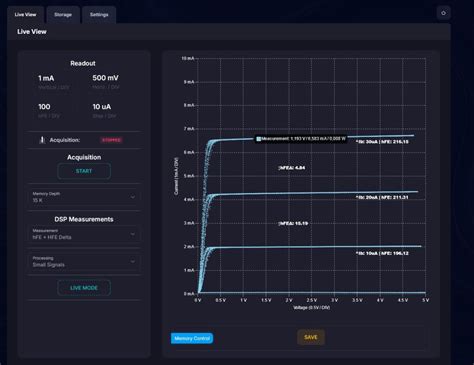Click the LIVE MODE button

coord(84,288)
